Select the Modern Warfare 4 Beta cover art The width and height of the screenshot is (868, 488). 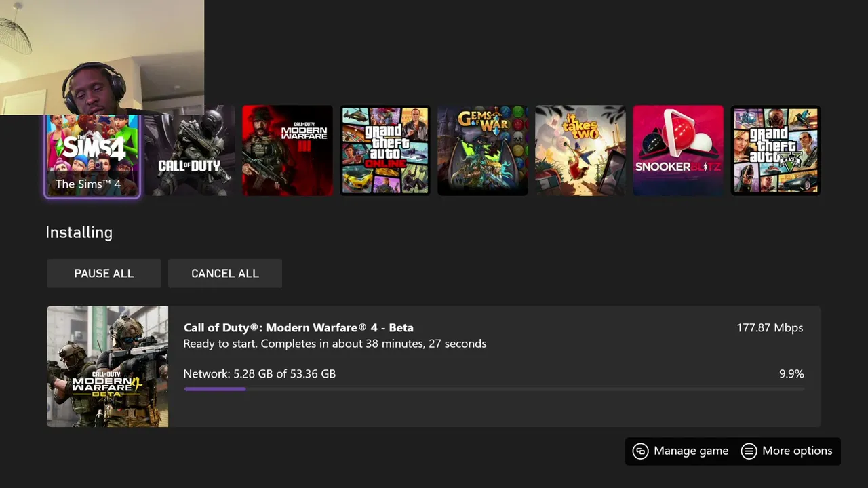[108, 367]
